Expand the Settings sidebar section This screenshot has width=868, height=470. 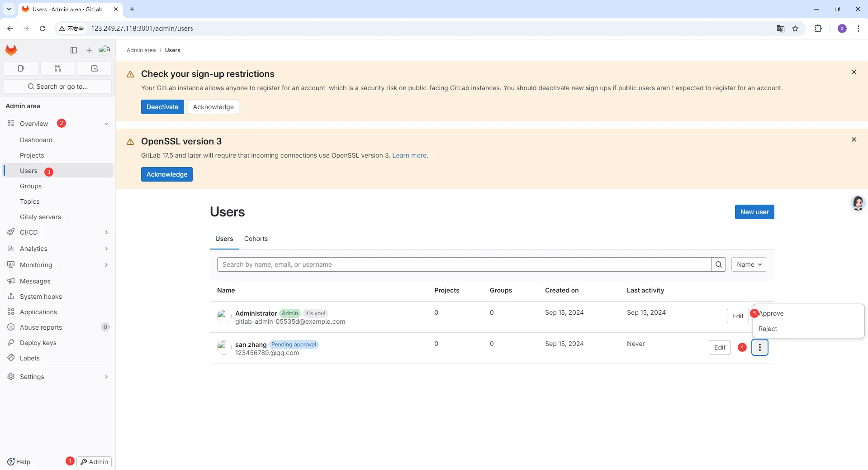tap(106, 377)
